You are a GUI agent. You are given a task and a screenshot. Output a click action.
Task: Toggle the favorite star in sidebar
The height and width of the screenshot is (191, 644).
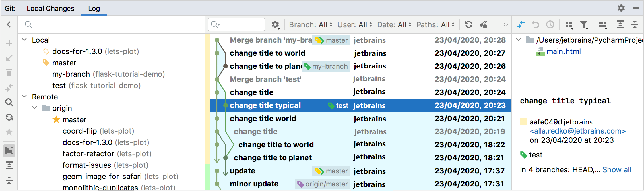click(9, 132)
